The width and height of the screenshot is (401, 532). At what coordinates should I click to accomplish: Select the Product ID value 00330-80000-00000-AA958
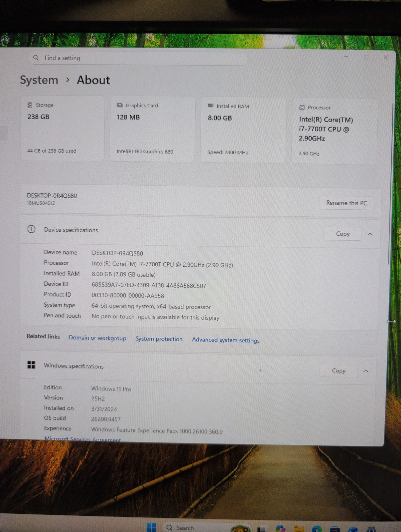(128, 296)
